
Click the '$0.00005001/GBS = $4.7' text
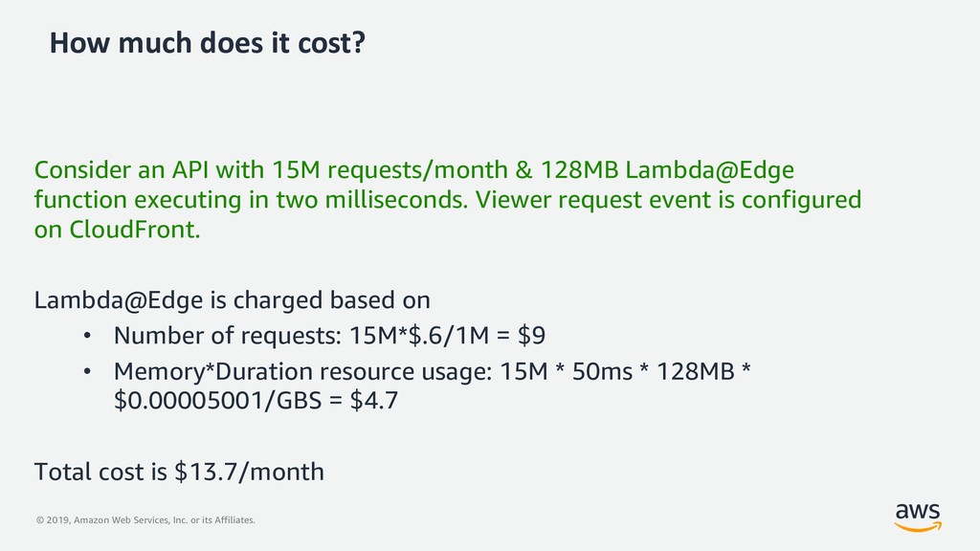256,400
